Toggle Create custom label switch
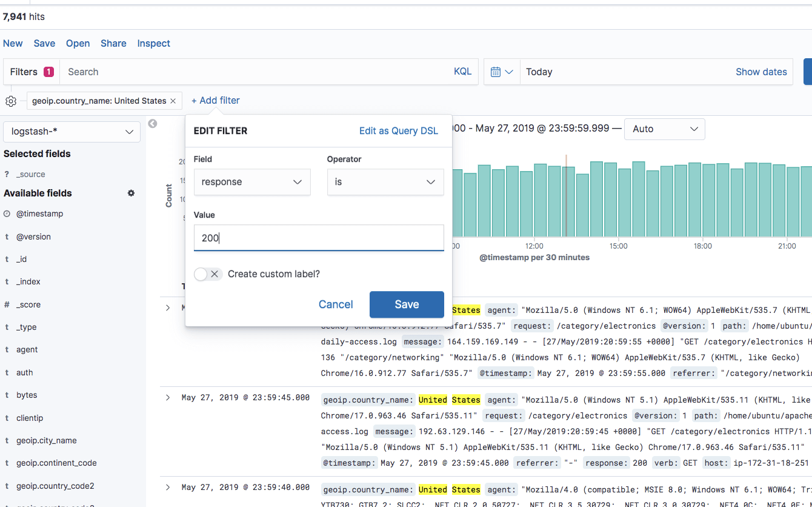 point(208,274)
